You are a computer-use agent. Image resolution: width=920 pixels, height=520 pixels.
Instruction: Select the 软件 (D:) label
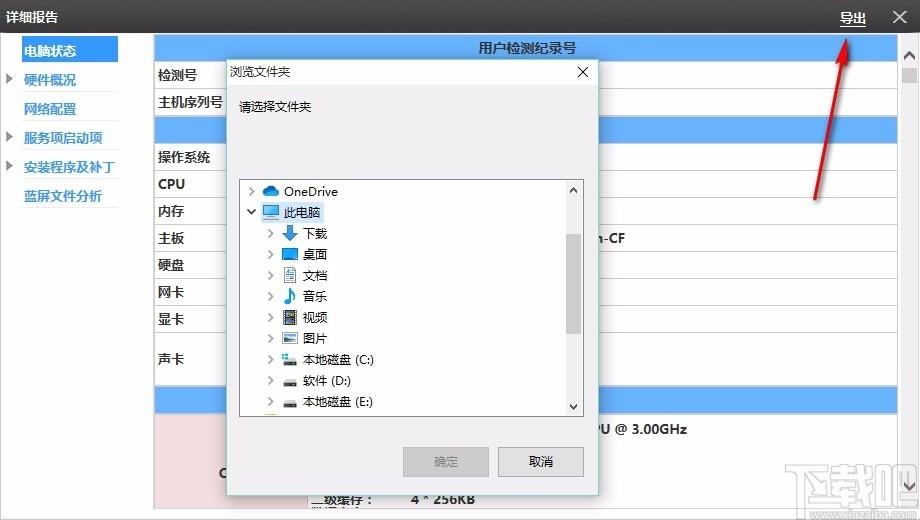[x=327, y=381]
